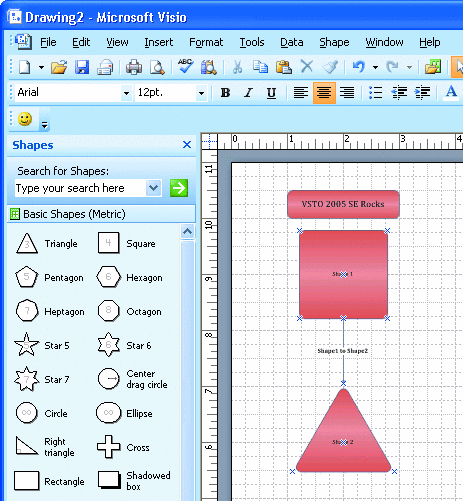Click the Redo arrow icon

coord(393,67)
